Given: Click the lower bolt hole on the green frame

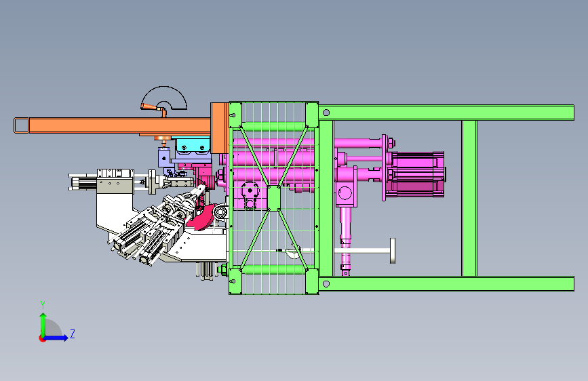Looking at the screenshot, I should click(x=326, y=284).
